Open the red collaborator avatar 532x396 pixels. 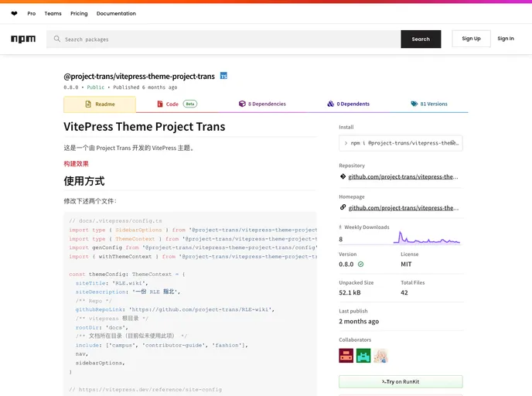point(346,356)
